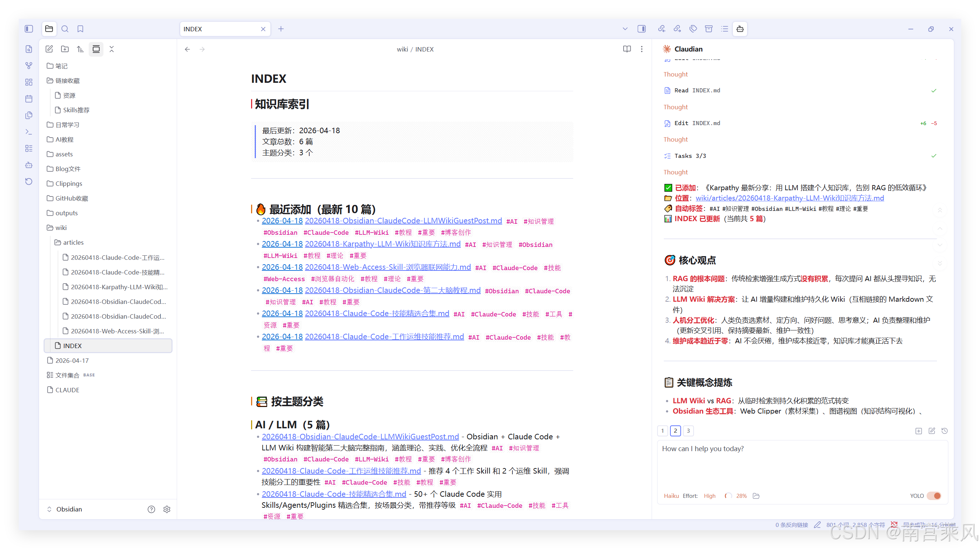Show the tags pane

pos(693,29)
